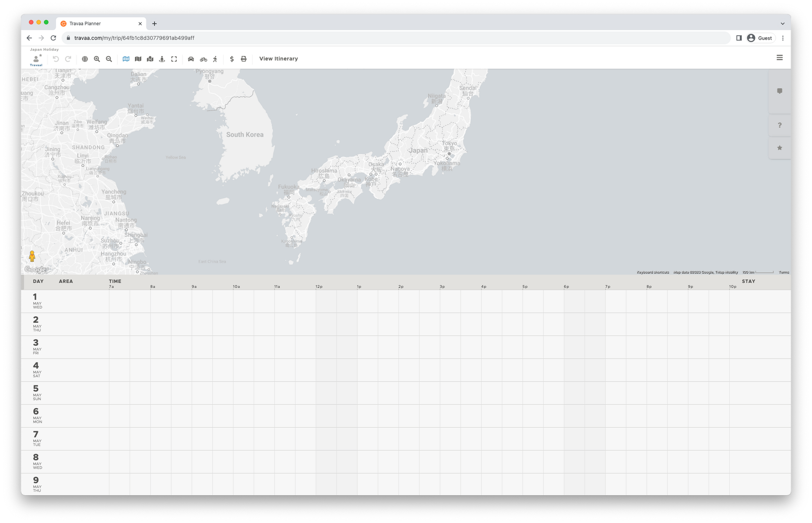Viewport: 812px width, 523px height.
Task: Open the comment bubble side panel
Action: [779, 91]
